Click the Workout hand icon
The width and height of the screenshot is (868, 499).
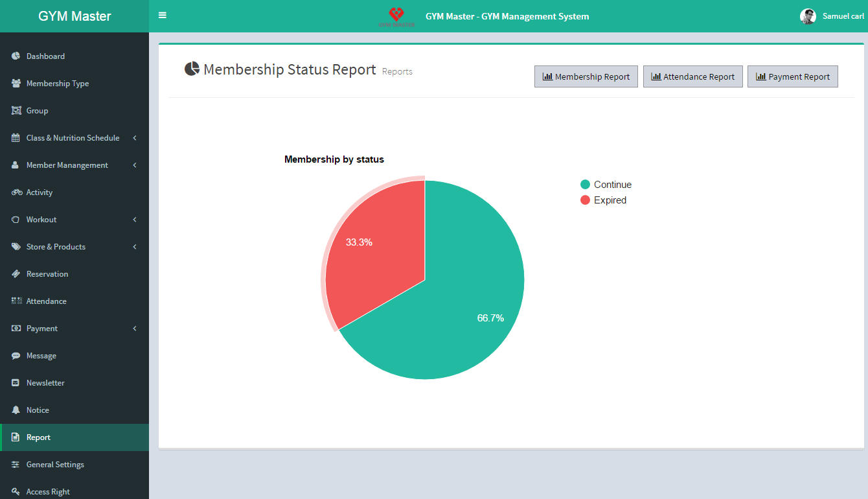16,220
